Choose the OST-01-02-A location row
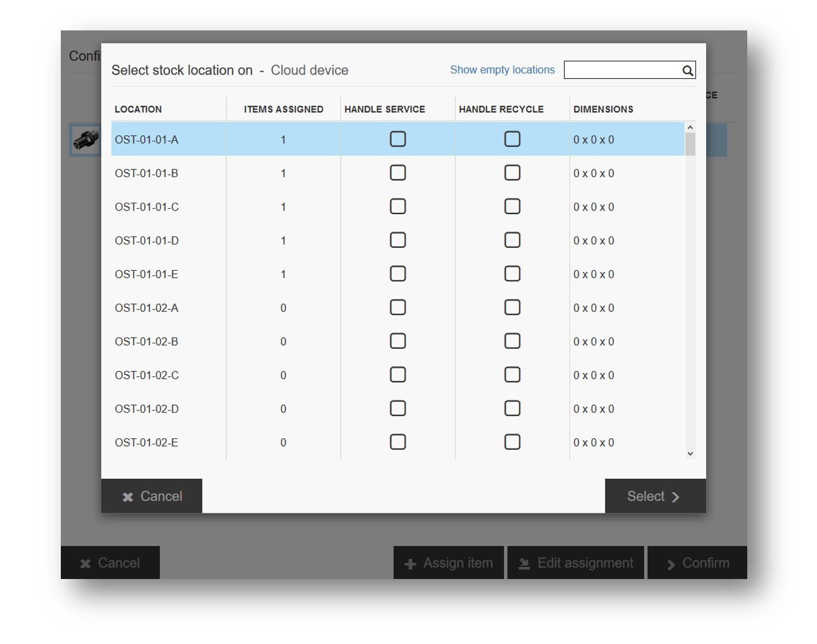This screenshot has height=644, width=817. (147, 308)
